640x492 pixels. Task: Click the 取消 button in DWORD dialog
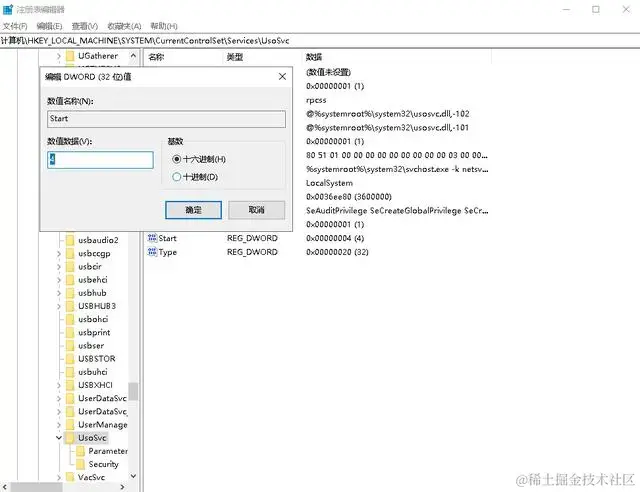point(256,210)
